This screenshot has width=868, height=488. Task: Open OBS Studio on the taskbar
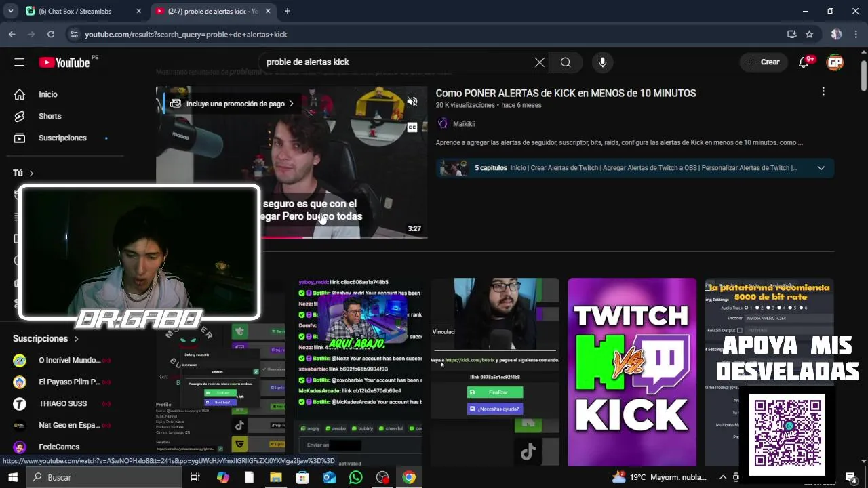pyautogui.click(x=382, y=477)
